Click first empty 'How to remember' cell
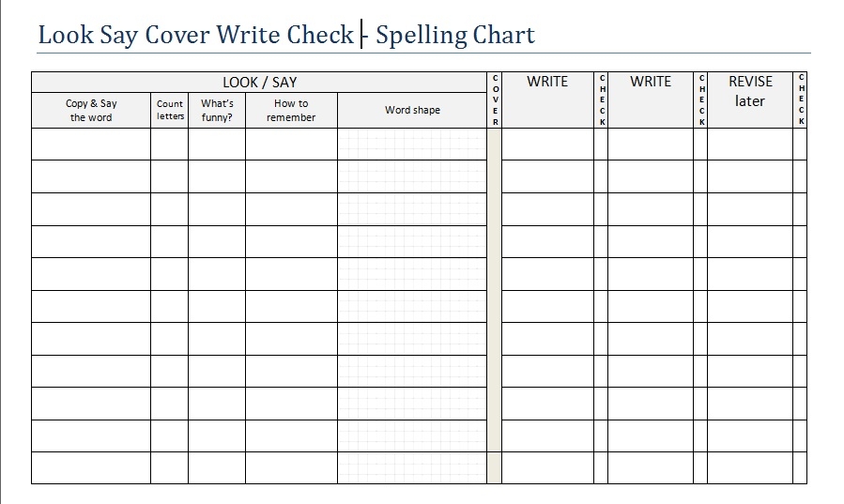Image resolution: width=844 pixels, height=504 pixels. pyautogui.click(x=291, y=144)
